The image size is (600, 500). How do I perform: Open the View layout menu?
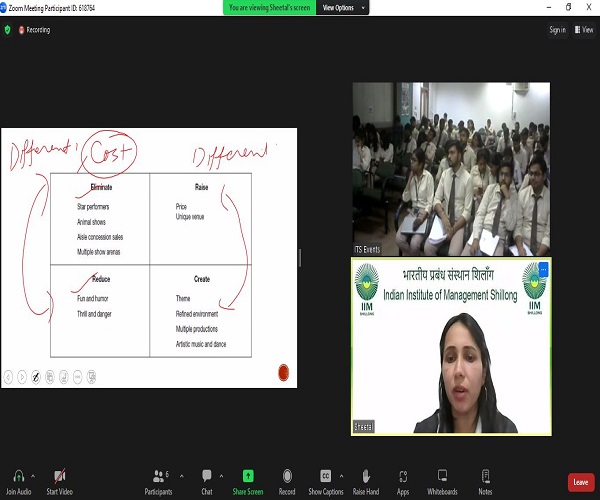pos(584,30)
